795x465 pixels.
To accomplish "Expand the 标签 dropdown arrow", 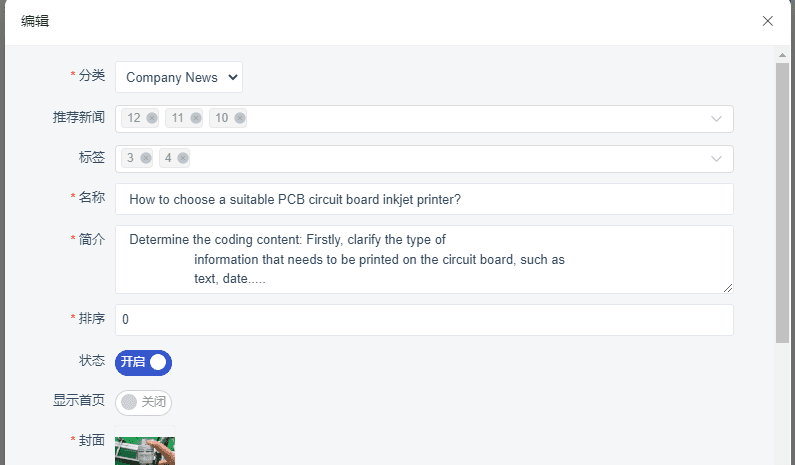I will tap(716, 159).
